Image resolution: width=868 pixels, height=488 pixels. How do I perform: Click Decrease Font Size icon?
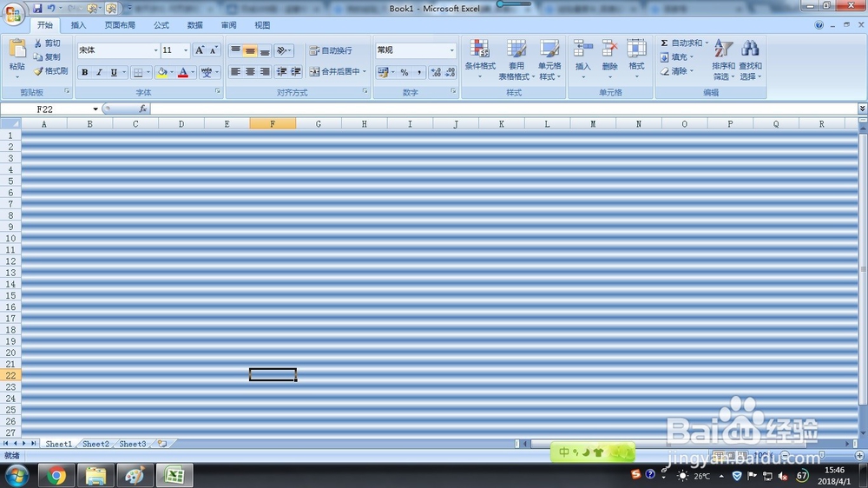point(214,50)
